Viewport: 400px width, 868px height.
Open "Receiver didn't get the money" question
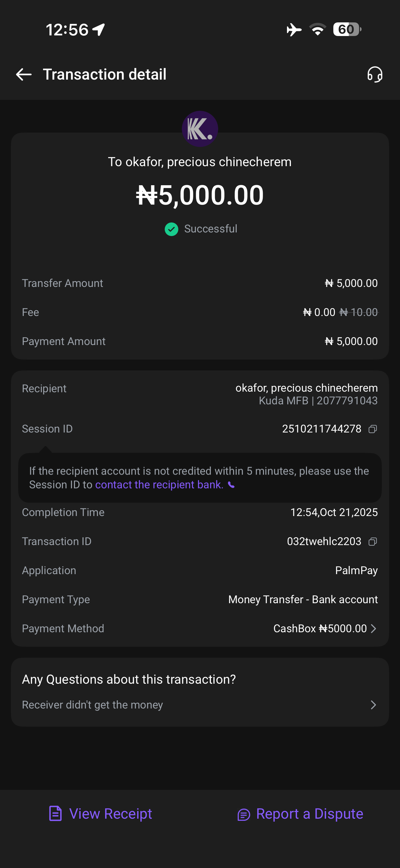[92, 705]
